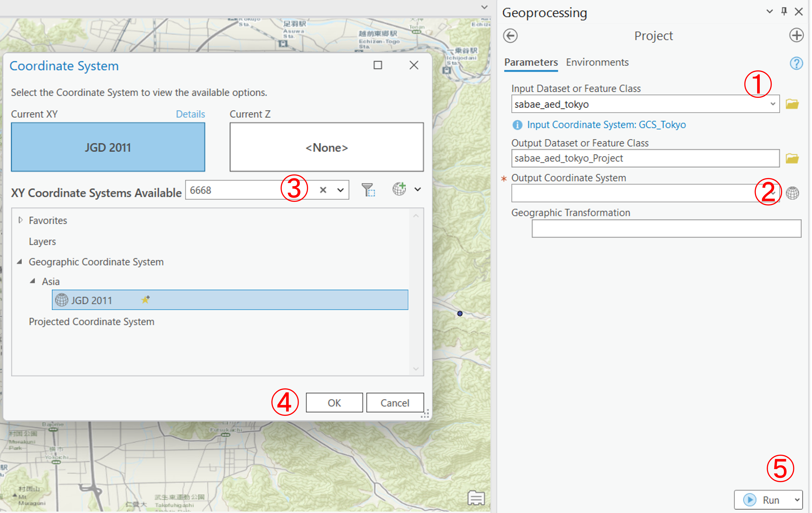Click the tree list scroll down arrow
Screen dimensions: 812x513
tap(416, 369)
